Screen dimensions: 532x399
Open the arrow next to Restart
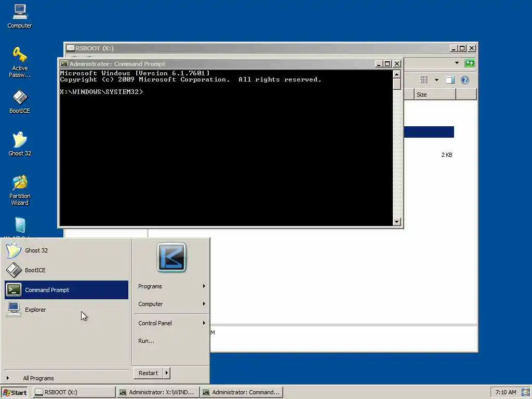(x=167, y=373)
